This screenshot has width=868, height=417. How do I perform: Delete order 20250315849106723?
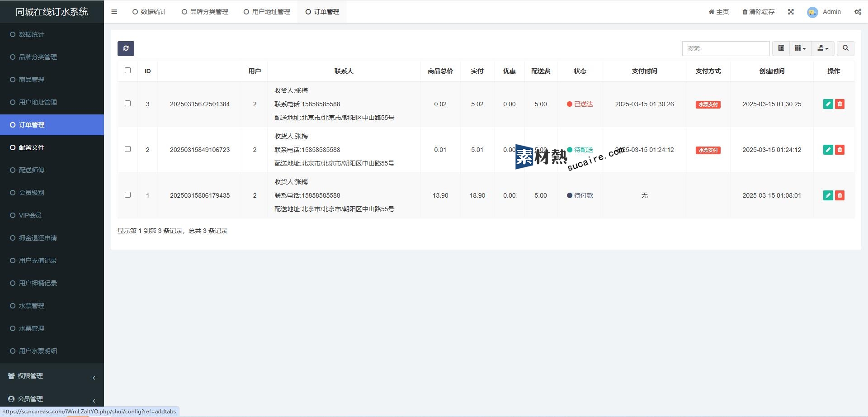point(840,150)
